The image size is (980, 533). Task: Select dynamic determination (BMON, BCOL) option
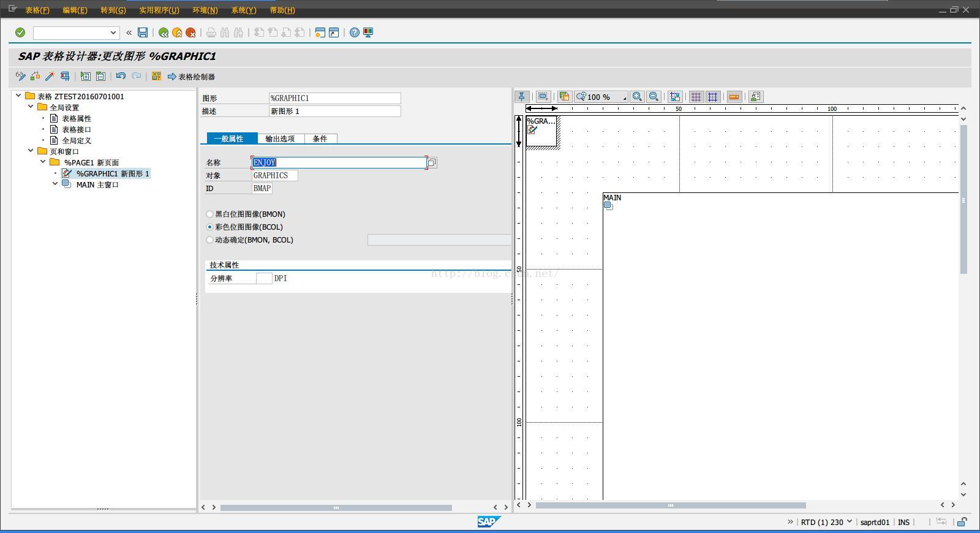point(210,240)
